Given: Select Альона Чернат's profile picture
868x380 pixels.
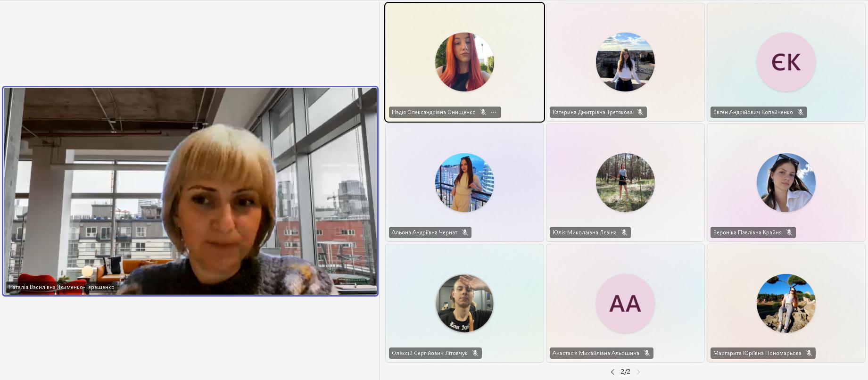Looking at the screenshot, I should (x=464, y=182).
